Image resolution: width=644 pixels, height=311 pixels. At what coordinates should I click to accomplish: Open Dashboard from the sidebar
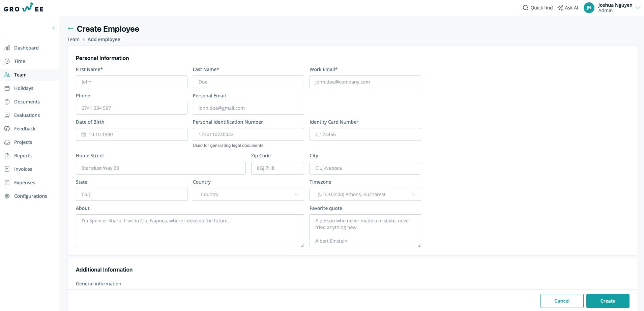point(26,48)
